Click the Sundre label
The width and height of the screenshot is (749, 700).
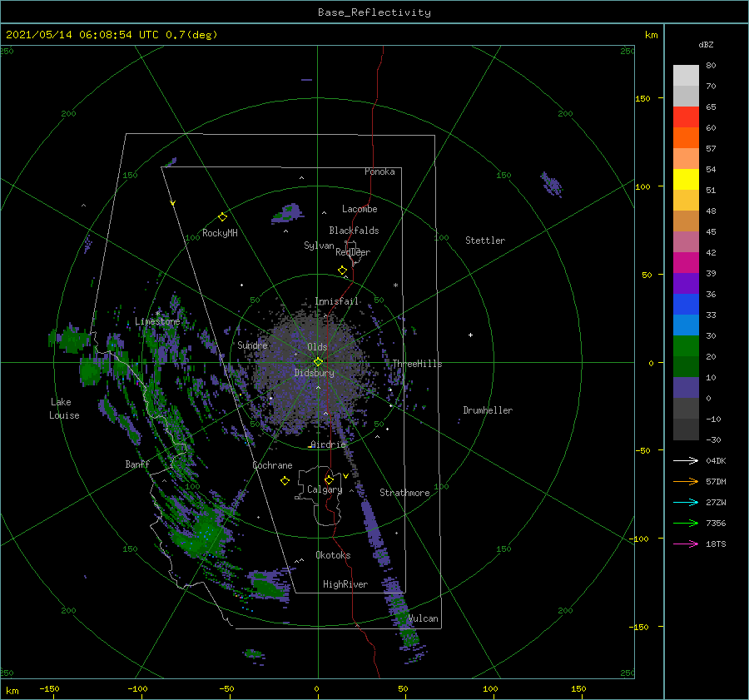click(252, 345)
